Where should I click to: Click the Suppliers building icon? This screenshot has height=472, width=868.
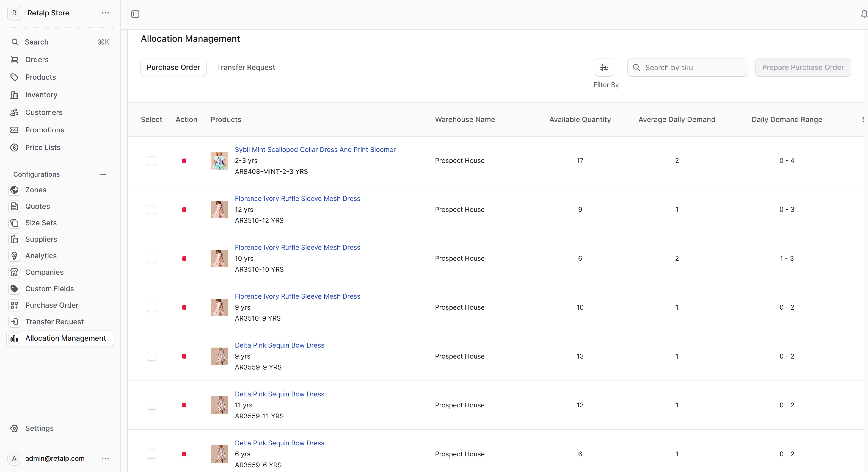tap(14, 239)
